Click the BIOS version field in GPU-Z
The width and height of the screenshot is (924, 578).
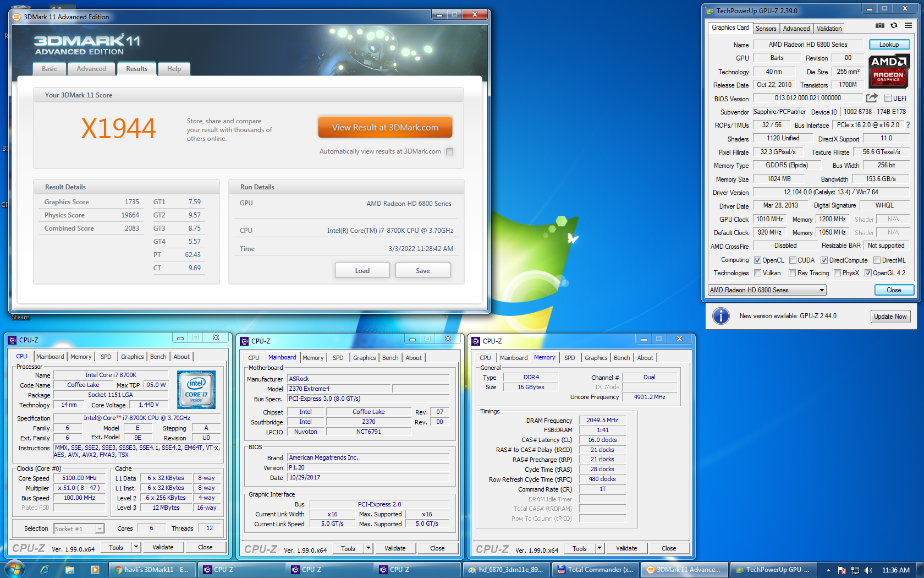pyautogui.click(x=807, y=98)
